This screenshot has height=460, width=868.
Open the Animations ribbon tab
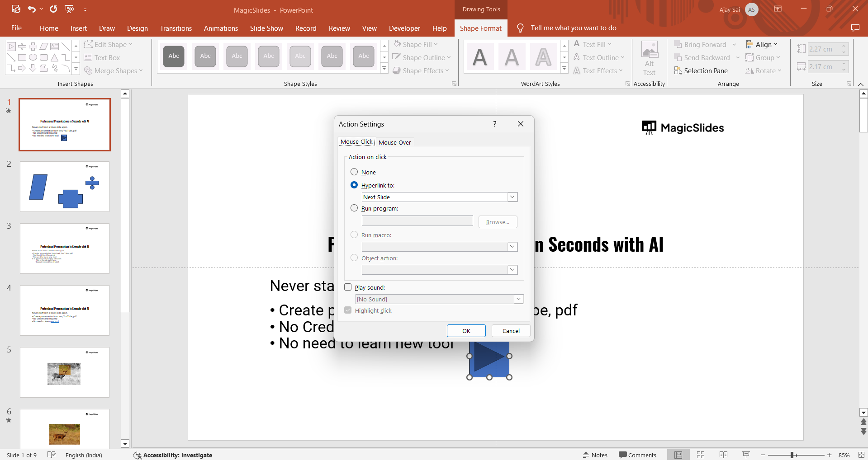coord(221,28)
